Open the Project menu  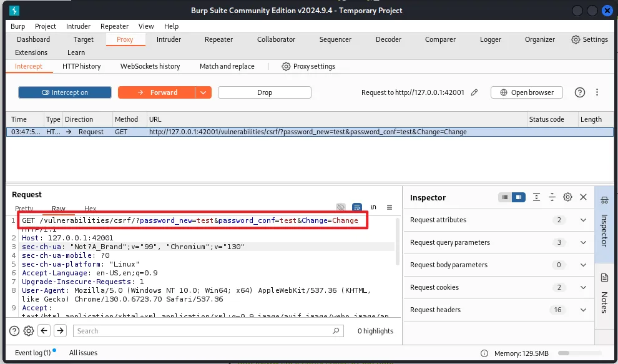pyautogui.click(x=46, y=26)
